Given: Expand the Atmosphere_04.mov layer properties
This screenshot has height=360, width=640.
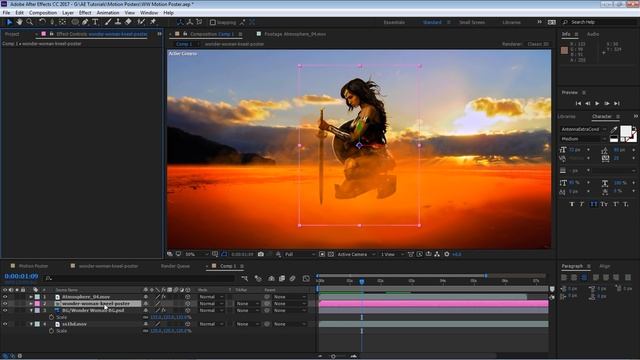Looking at the screenshot, I should point(31,297).
